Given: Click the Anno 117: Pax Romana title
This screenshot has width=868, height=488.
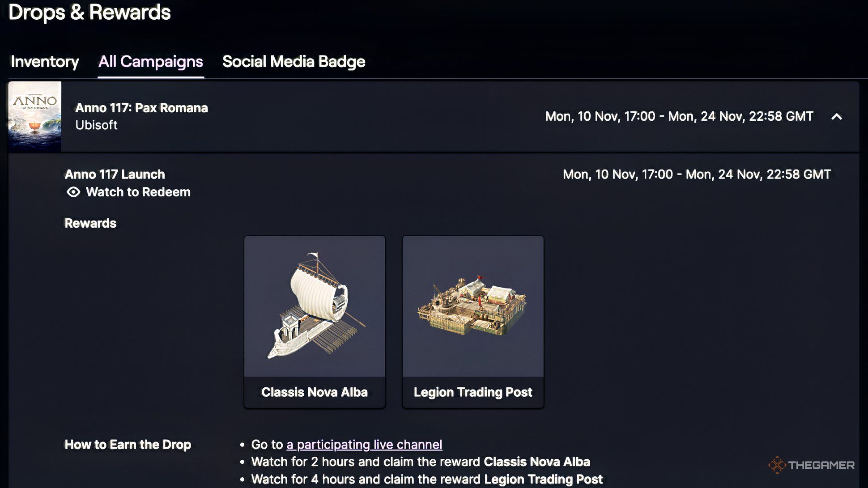Looking at the screenshot, I should [141, 108].
